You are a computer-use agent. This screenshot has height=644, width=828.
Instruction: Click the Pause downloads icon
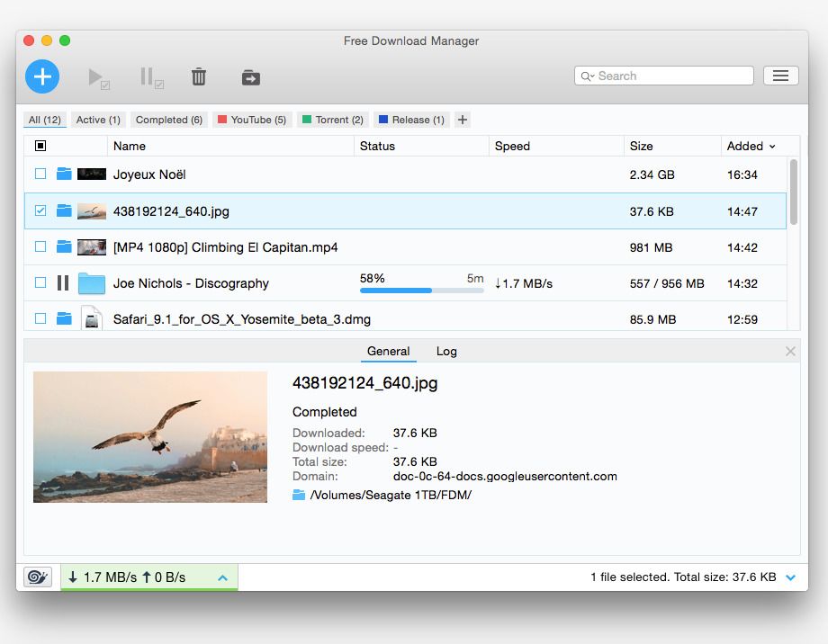[x=148, y=77]
